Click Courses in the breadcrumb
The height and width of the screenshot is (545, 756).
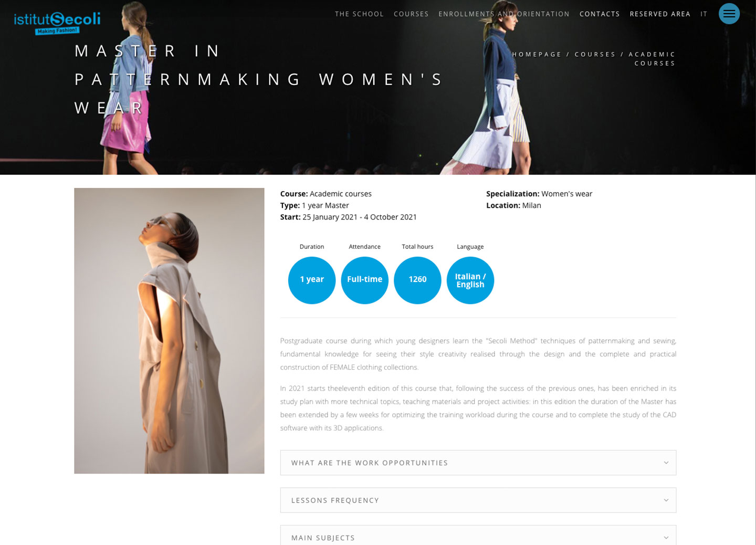595,54
